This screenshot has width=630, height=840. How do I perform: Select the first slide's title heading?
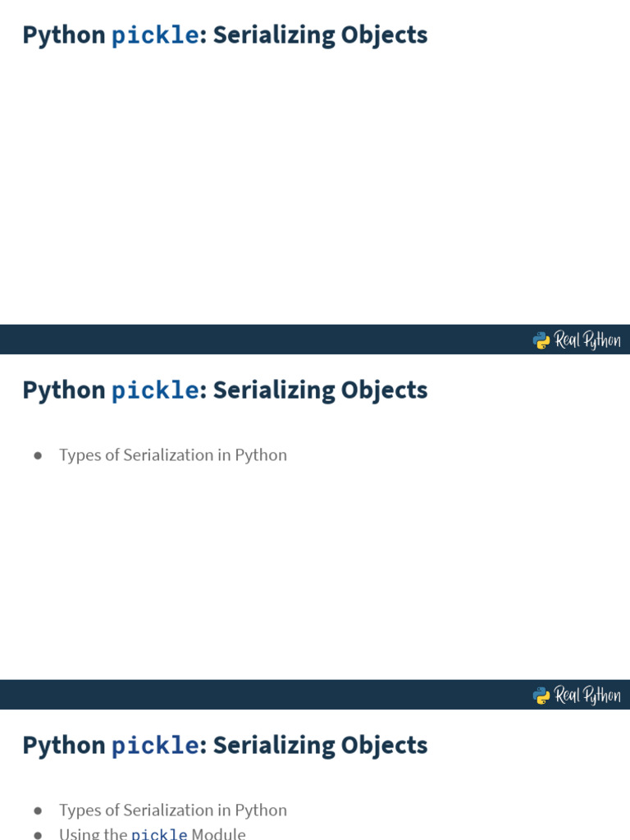pyautogui.click(x=225, y=35)
